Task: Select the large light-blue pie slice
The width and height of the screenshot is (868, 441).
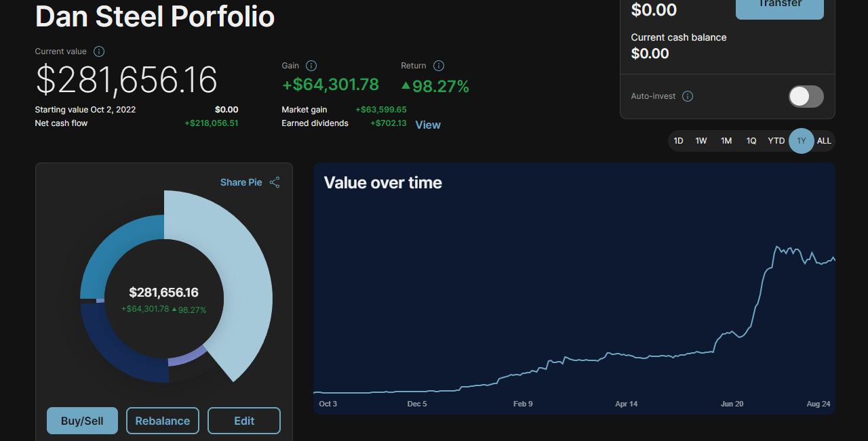Action: [x=248, y=291]
